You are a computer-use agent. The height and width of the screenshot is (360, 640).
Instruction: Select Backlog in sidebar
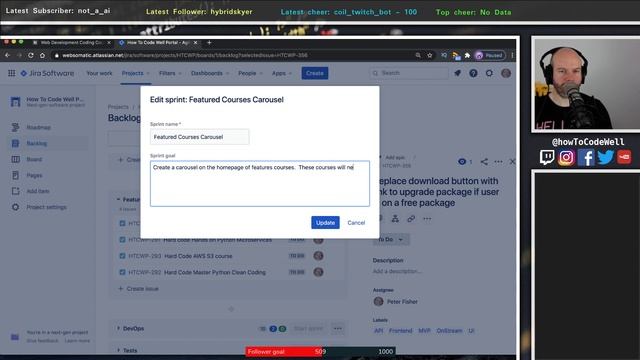[37, 143]
